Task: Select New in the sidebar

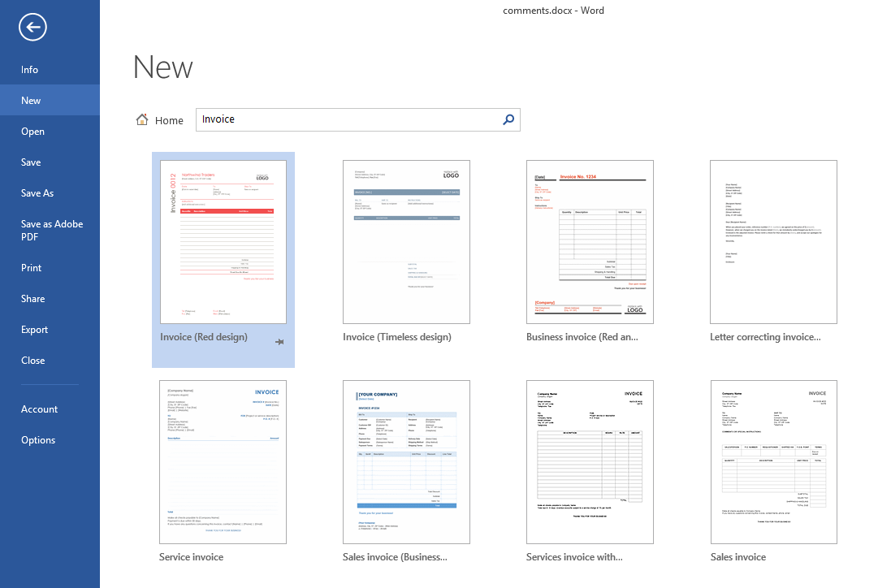Action: (50, 100)
